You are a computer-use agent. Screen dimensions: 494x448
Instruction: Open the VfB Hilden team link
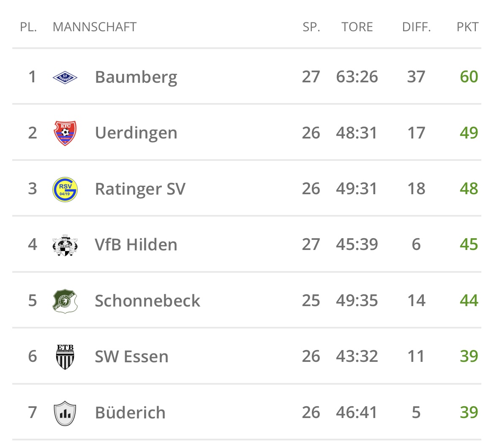136,245
